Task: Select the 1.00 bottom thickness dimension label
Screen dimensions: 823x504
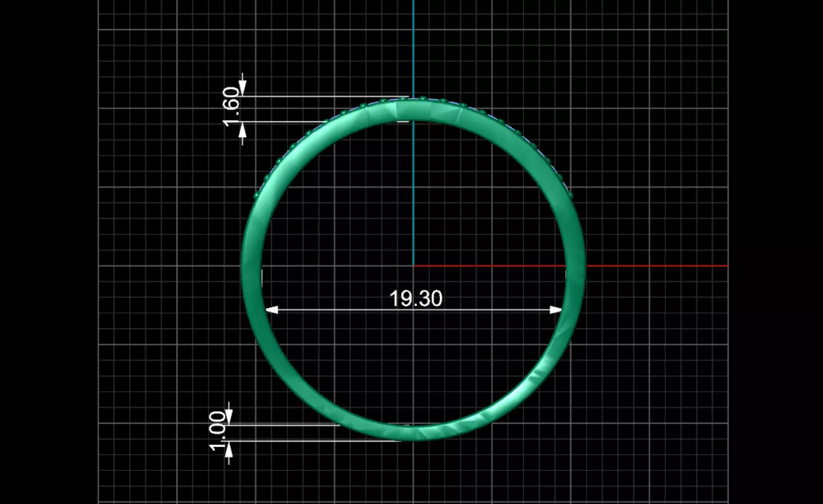Action: 218,432
